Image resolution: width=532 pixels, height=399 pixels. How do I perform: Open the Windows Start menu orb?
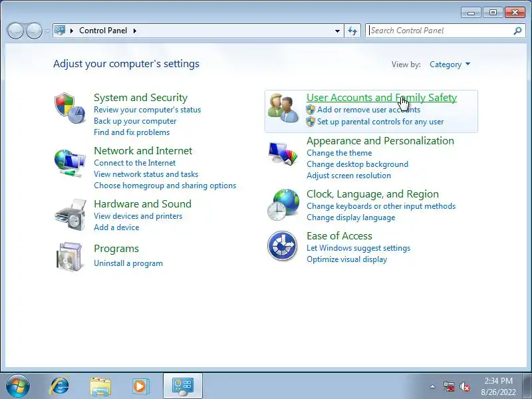pyautogui.click(x=18, y=386)
